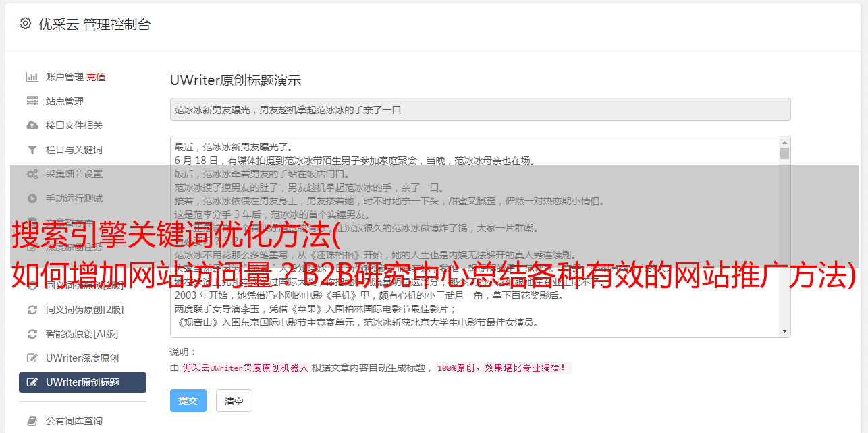This screenshot has height=433, width=868.
Task: Click the gear icon beside 优采云 管理控制台
Action: point(25,24)
